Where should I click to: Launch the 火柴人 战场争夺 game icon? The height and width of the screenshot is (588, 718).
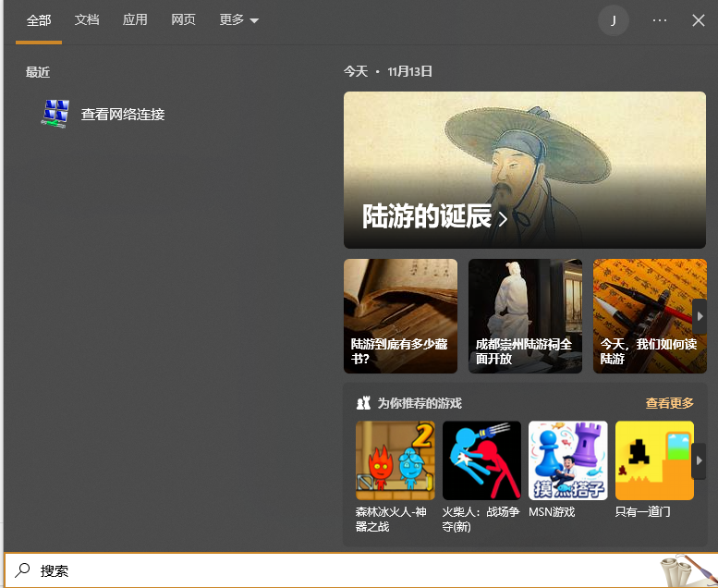pyautogui.click(x=481, y=460)
